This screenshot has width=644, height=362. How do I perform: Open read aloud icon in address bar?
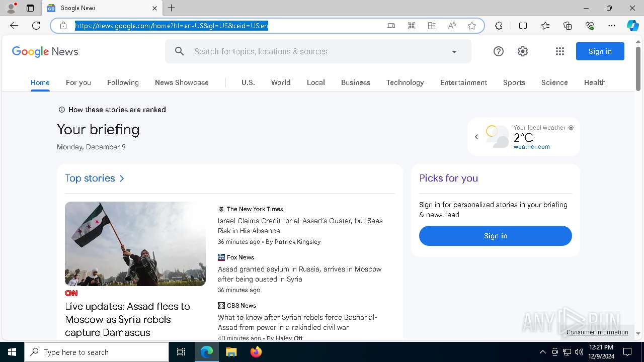452,26
